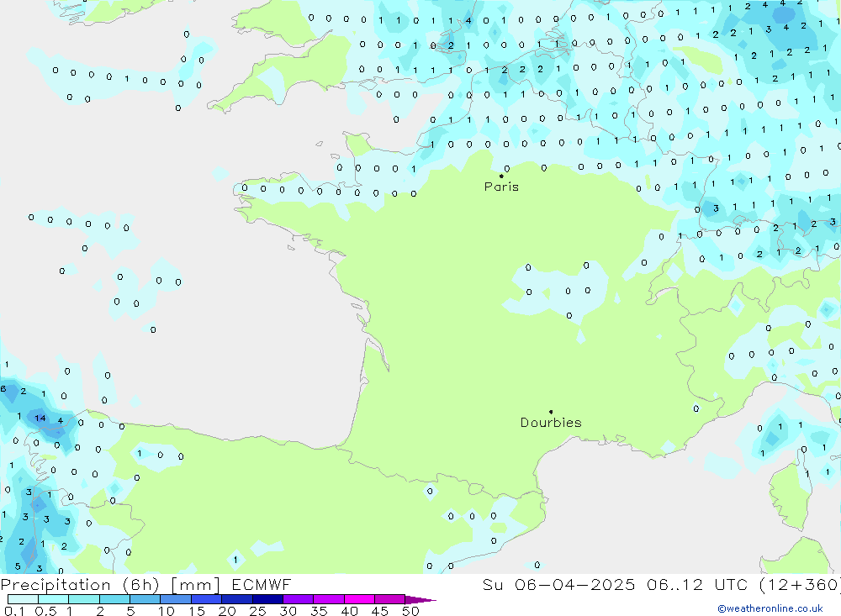The image size is (841, 616).
Task: Pick the lightest cyan legend swatch above 0.1
Action: point(23,599)
